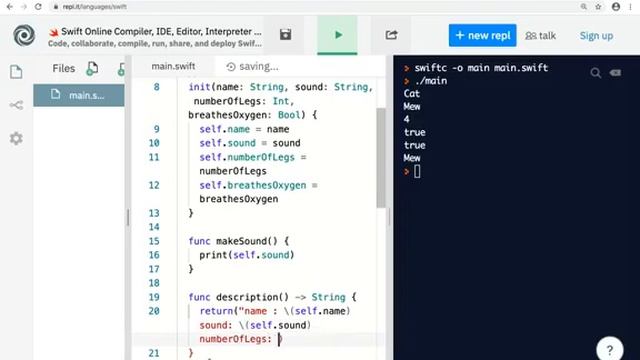Search the console output
Image resolution: width=640 pixels, height=360 pixels.
596,73
